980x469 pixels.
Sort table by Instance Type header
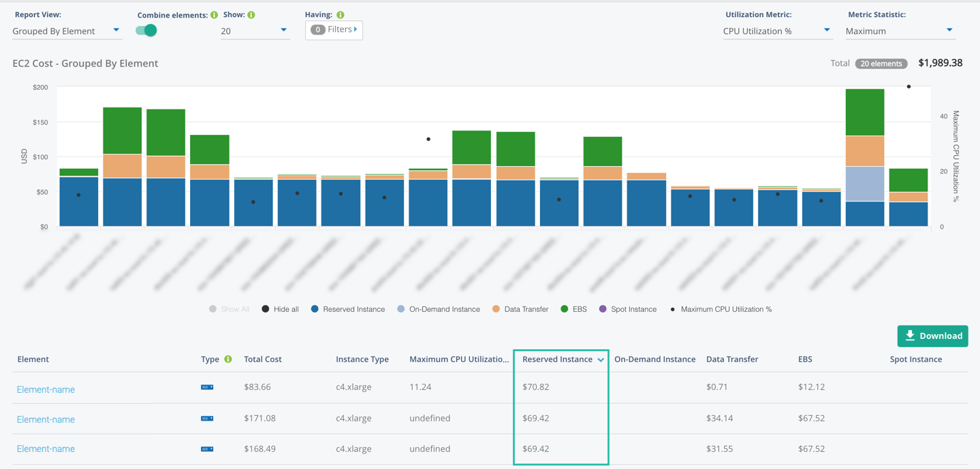point(362,359)
